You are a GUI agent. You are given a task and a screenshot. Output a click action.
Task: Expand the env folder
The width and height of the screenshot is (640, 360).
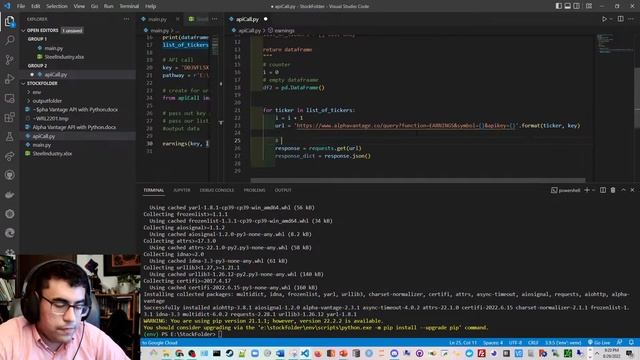click(37, 92)
